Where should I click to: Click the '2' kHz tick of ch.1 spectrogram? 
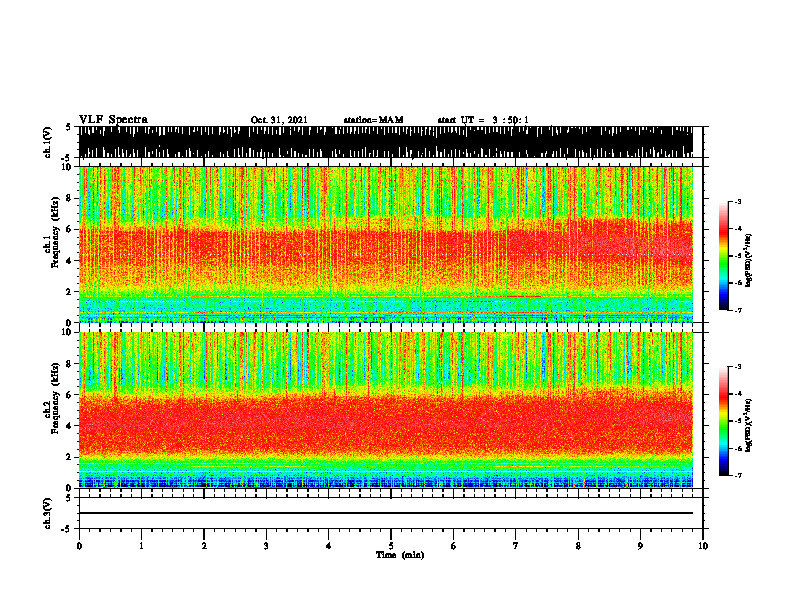pos(70,292)
